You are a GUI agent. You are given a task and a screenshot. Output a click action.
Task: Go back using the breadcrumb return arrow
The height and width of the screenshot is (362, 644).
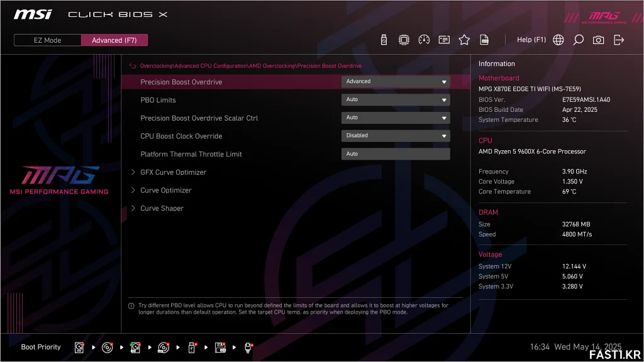click(x=132, y=65)
